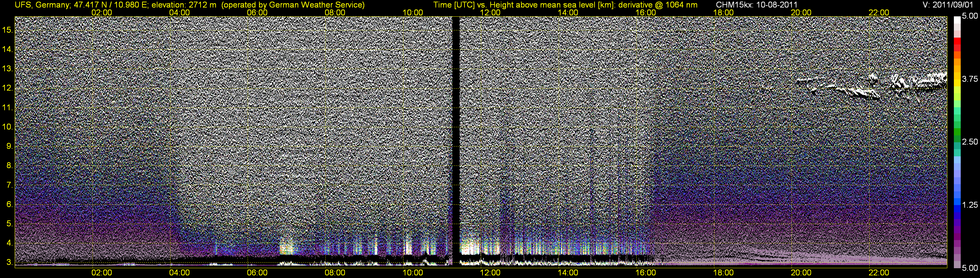980x278 pixels.
Task: Click the 12:00 label on the top time axis
Action: 490,12
